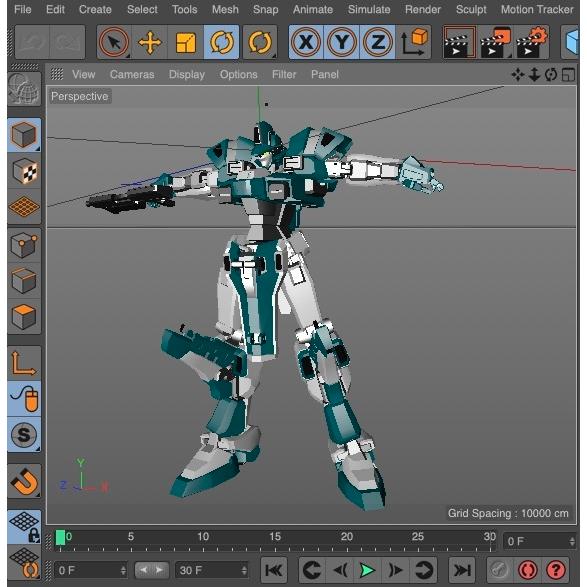Click the viewport pan camera icon
Viewport: 587px width, 587px height.
pos(518,74)
